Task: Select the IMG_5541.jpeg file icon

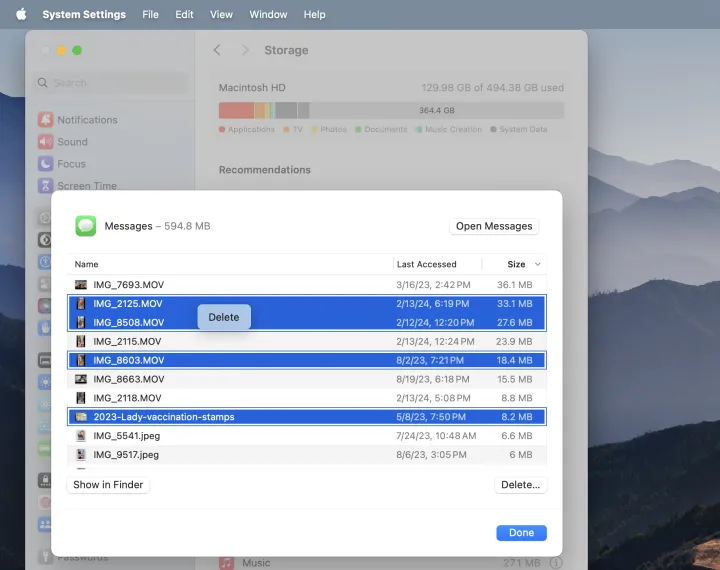Action: 81,435
